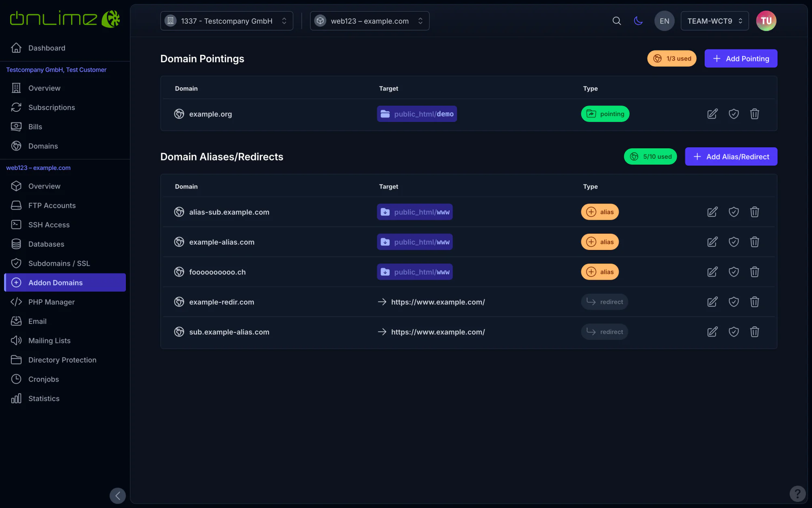Image resolution: width=812 pixels, height=508 pixels.
Task: Click the Onlime logo
Action: (65, 19)
